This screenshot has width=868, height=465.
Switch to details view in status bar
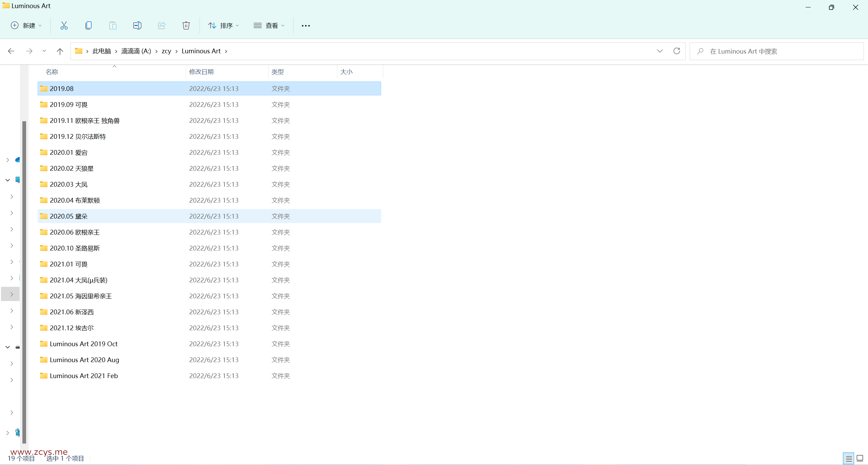point(849,459)
